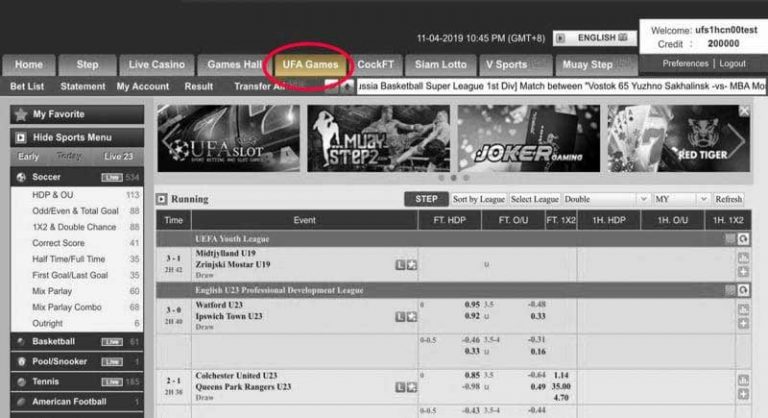Add Midtjylland U19 match to favorites
This screenshot has height=418, width=768.
(x=412, y=265)
